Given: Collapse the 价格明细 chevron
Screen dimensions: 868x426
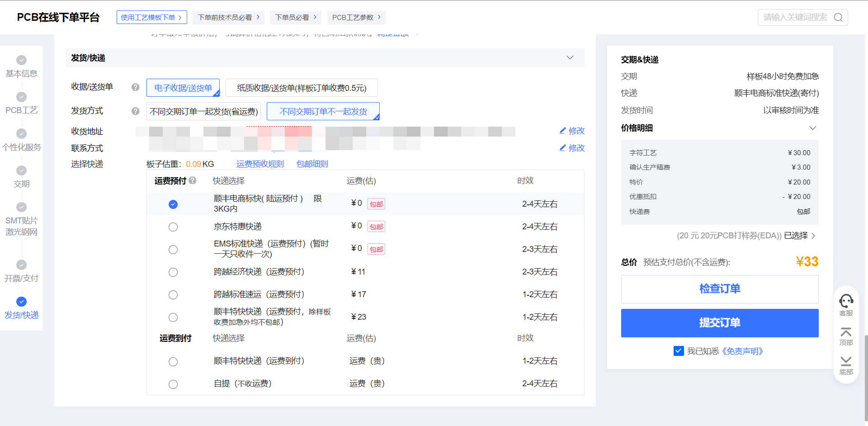Looking at the screenshot, I should pos(813,128).
